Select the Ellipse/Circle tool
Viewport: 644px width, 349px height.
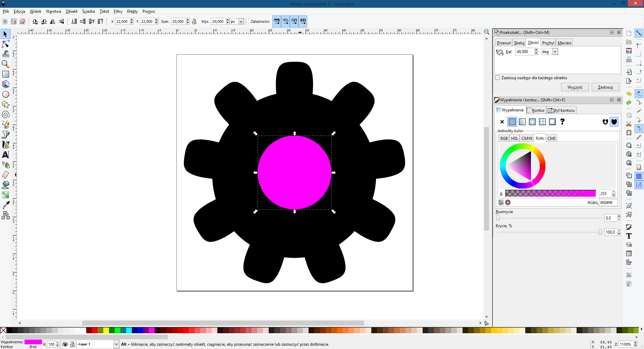click(x=6, y=94)
